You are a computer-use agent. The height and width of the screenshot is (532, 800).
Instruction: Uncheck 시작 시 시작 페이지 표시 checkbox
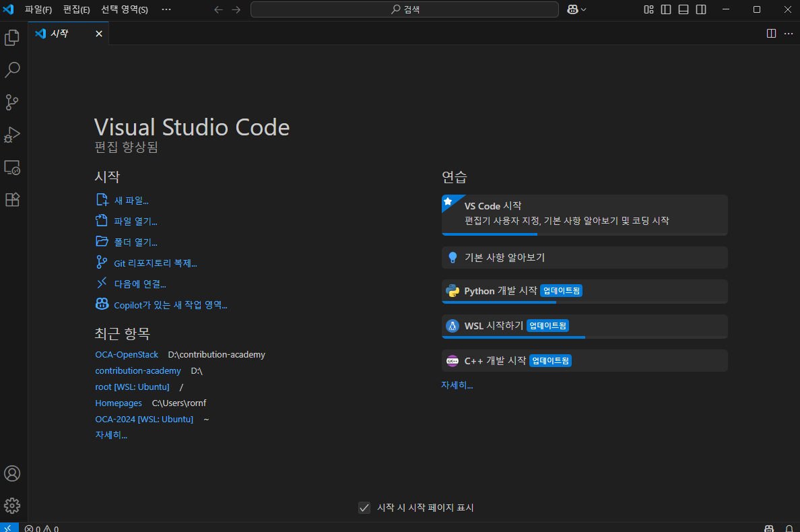pos(364,508)
